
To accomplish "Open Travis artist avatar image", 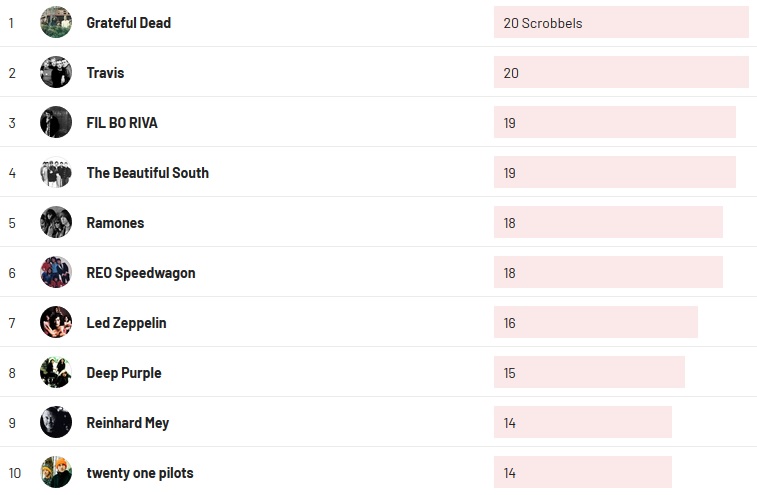I will coord(56,72).
